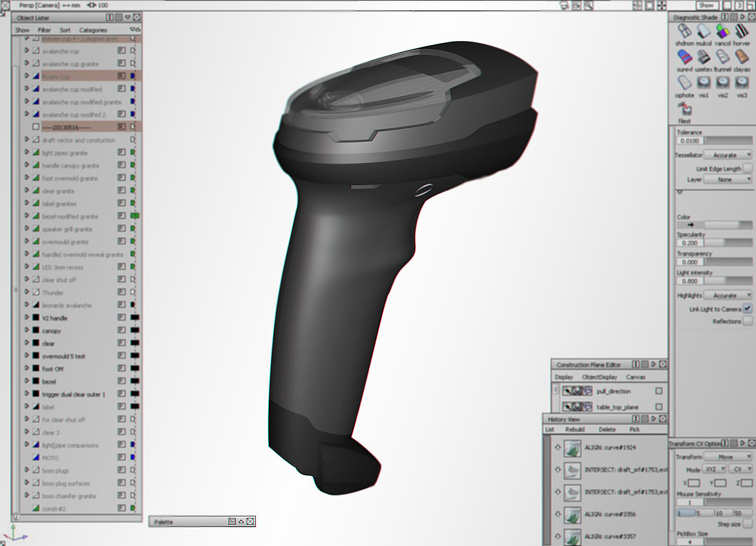Click the layer icon beside 'bezel modified granite'
Viewport: 756px width, 546px height.
pyautogui.click(x=36, y=216)
